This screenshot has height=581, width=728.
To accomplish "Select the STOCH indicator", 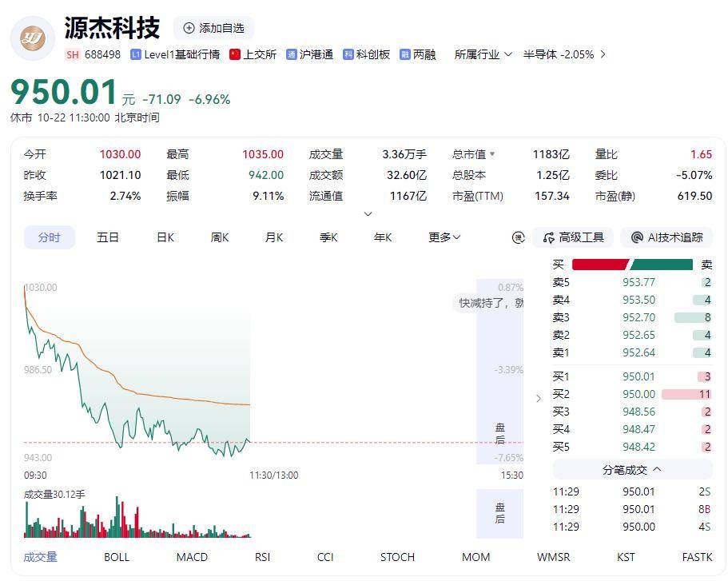I will pos(397,557).
